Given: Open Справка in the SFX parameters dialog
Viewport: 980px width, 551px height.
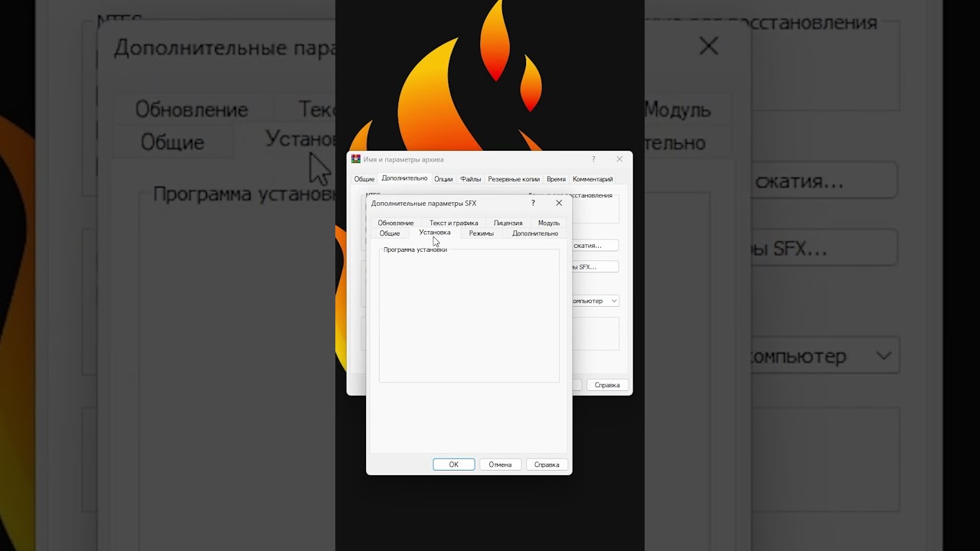Looking at the screenshot, I should click(x=547, y=465).
